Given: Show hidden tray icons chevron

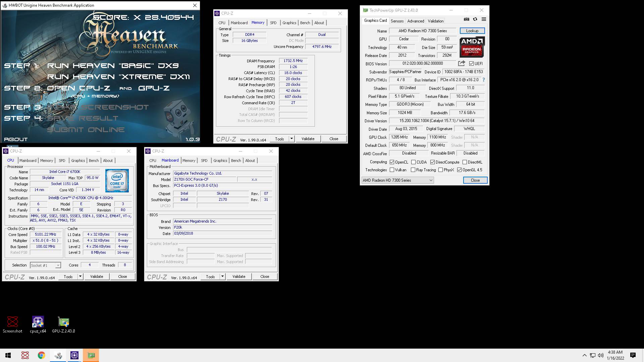Looking at the screenshot, I should (x=585, y=355).
